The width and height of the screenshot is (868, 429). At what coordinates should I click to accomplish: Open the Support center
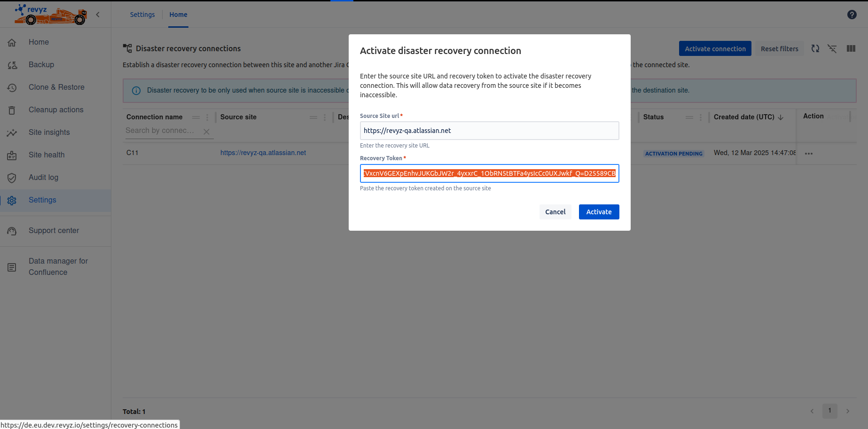coord(54,230)
